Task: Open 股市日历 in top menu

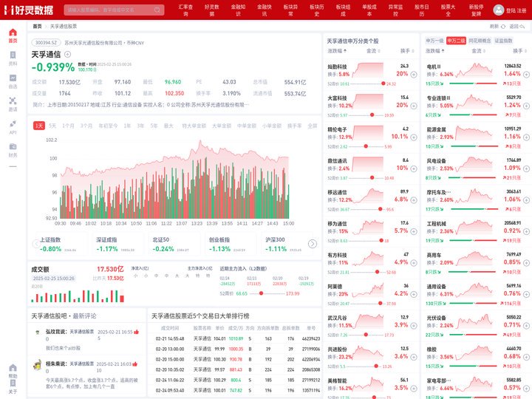Action: (x=422, y=10)
